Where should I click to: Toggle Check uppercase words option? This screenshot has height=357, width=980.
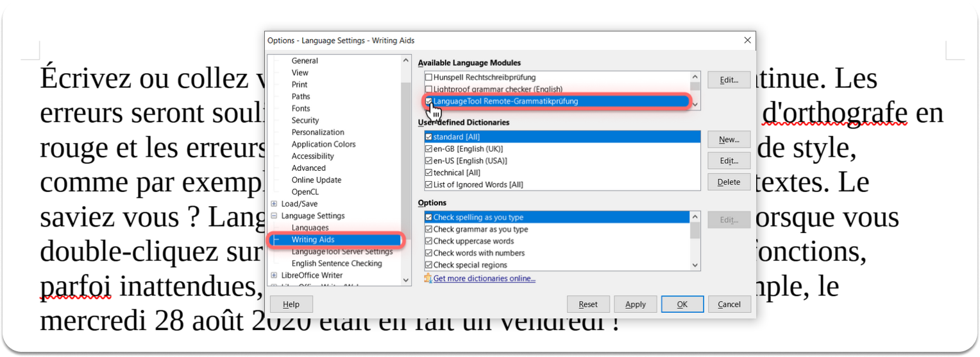[428, 241]
